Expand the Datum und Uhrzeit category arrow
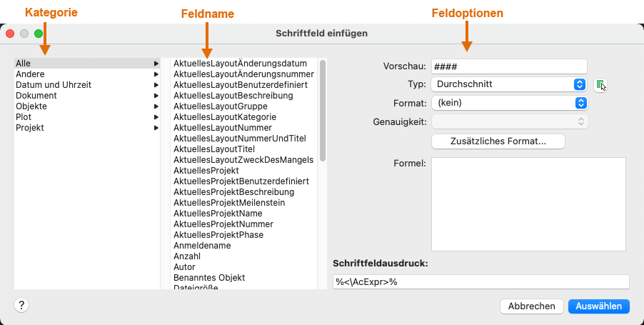This screenshot has width=644, height=325. [x=156, y=85]
